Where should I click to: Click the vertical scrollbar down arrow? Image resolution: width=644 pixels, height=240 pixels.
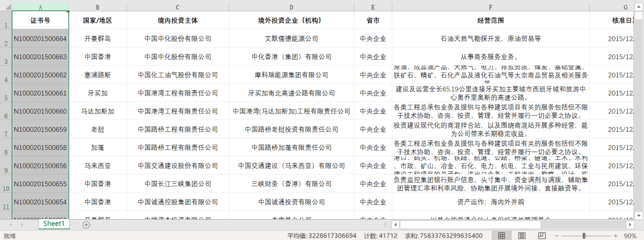coord(639,215)
